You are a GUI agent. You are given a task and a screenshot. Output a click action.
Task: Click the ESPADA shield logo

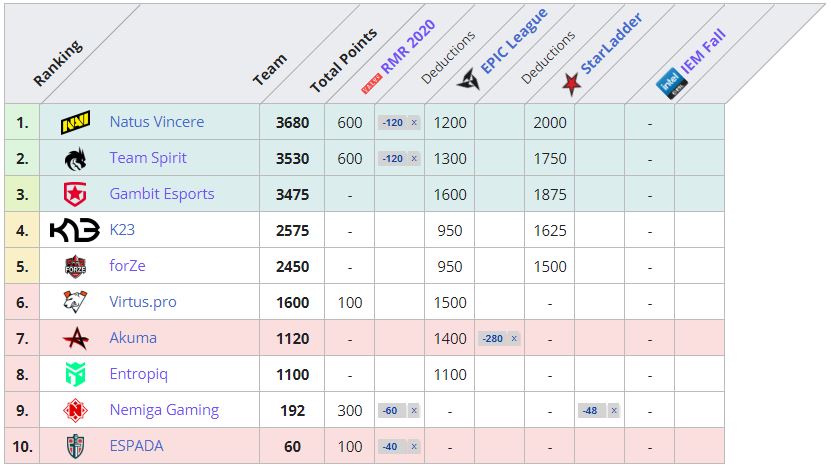[75, 446]
